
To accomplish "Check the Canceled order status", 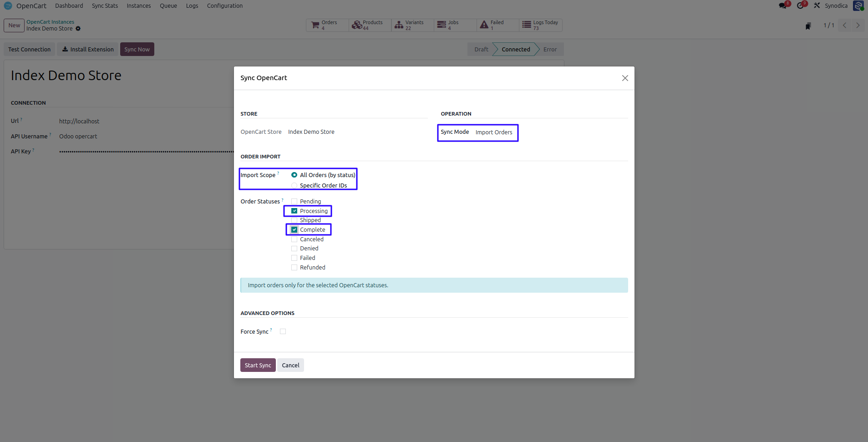I will (x=294, y=239).
